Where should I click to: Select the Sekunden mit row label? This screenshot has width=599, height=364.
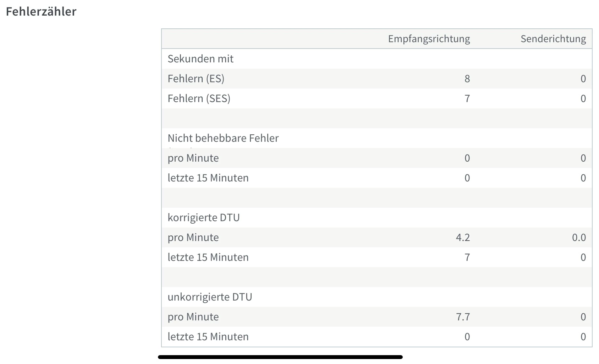(x=200, y=58)
